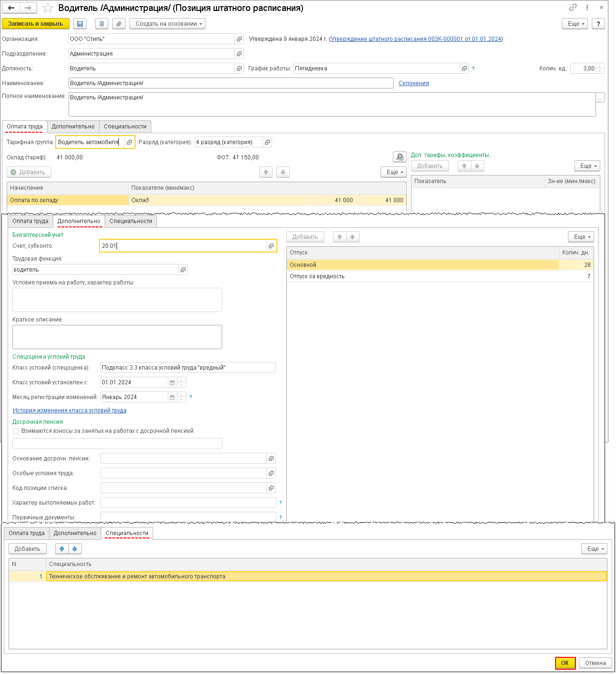The height and width of the screenshot is (674, 616).
Task: Select the Дополнительно tab in the middle section
Action: pos(79,221)
